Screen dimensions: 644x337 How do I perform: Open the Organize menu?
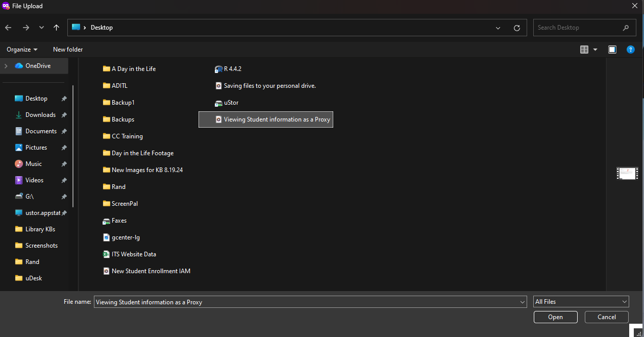click(x=22, y=50)
